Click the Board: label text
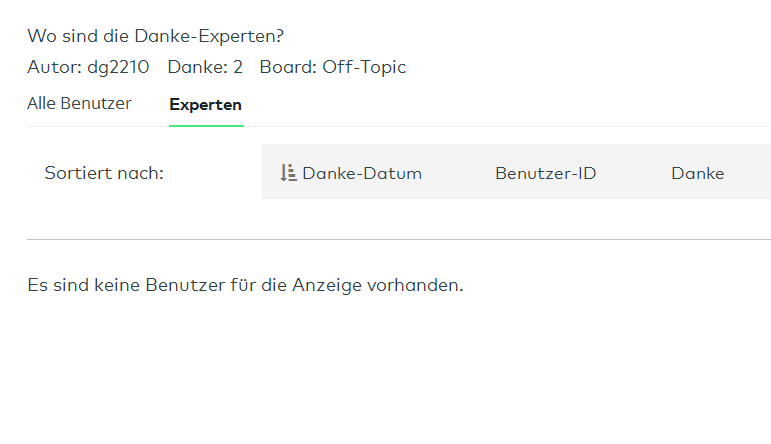This screenshot has height=444, width=771. pos(288,67)
